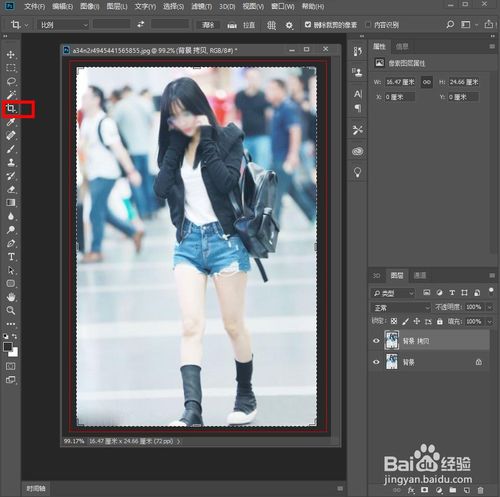Open the fill slider dropdown arrow

click(489, 322)
